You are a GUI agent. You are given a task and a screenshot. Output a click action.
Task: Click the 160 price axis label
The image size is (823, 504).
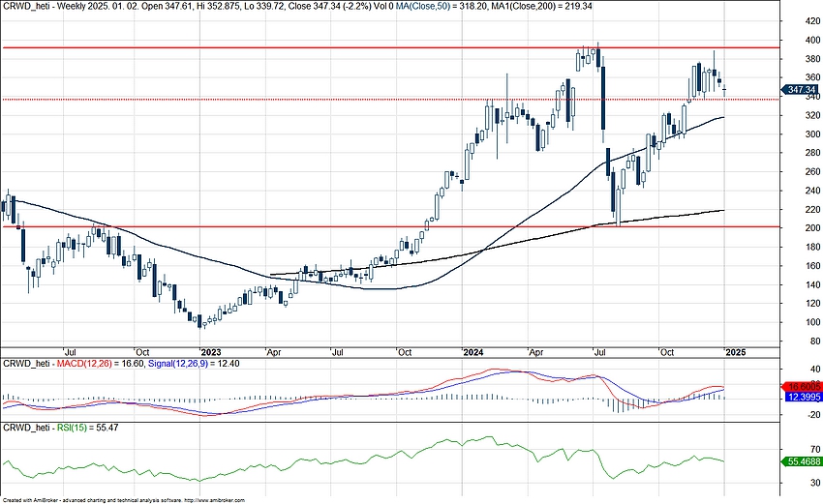(812, 266)
